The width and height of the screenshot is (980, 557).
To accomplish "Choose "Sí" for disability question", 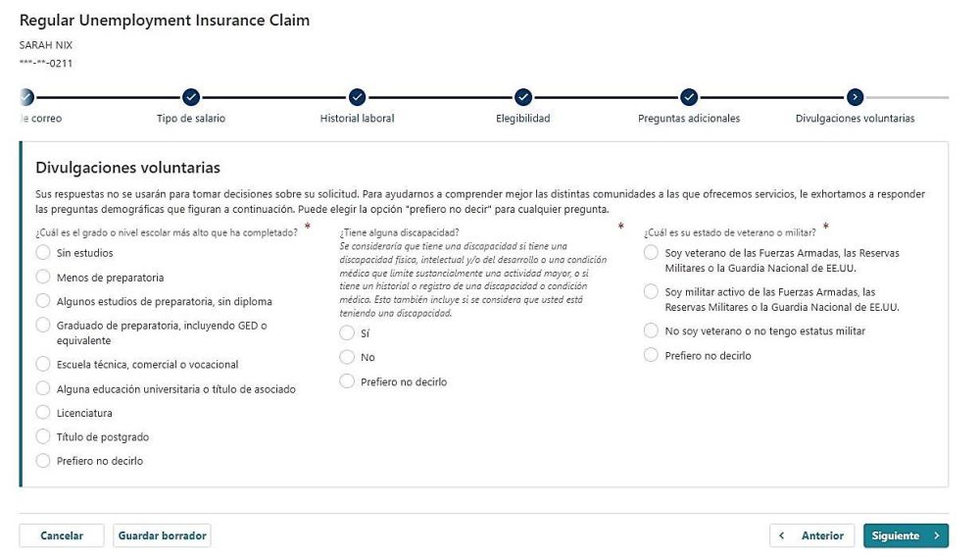I will click(347, 333).
